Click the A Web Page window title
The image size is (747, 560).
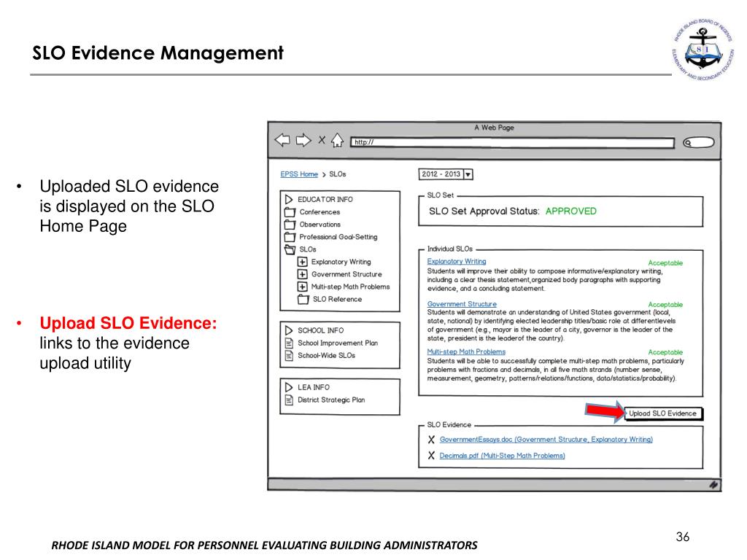point(494,128)
